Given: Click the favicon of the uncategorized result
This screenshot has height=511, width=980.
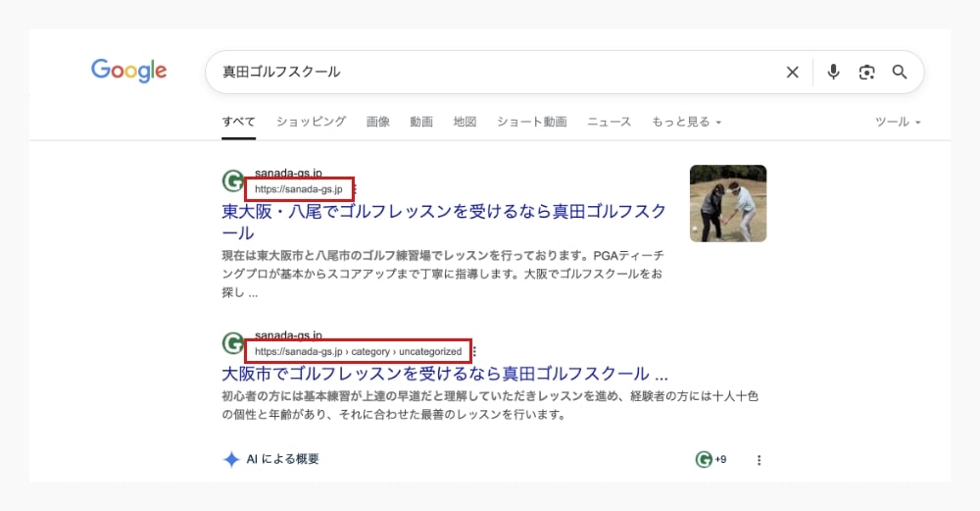Looking at the screenshot, I should [x=233, y=342].
